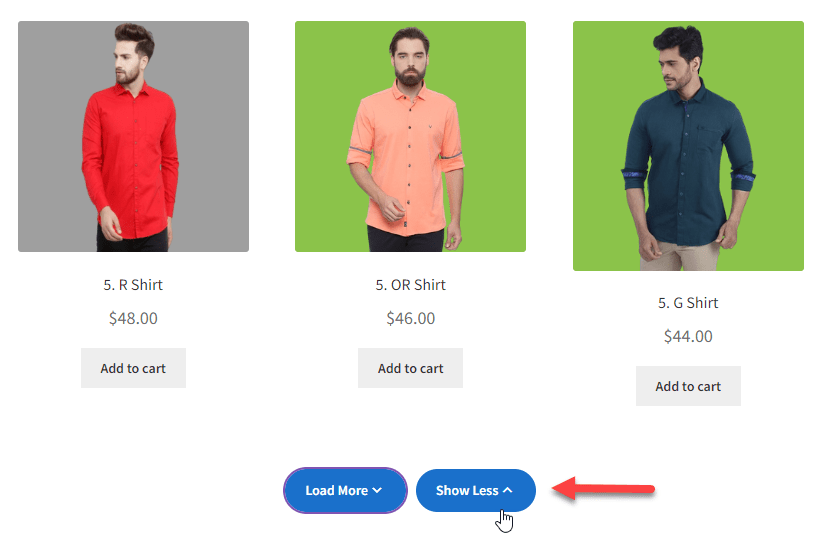The image size is (822, 542).
Task: Click the up chevron in Show Less
Action: pos(508,491)
